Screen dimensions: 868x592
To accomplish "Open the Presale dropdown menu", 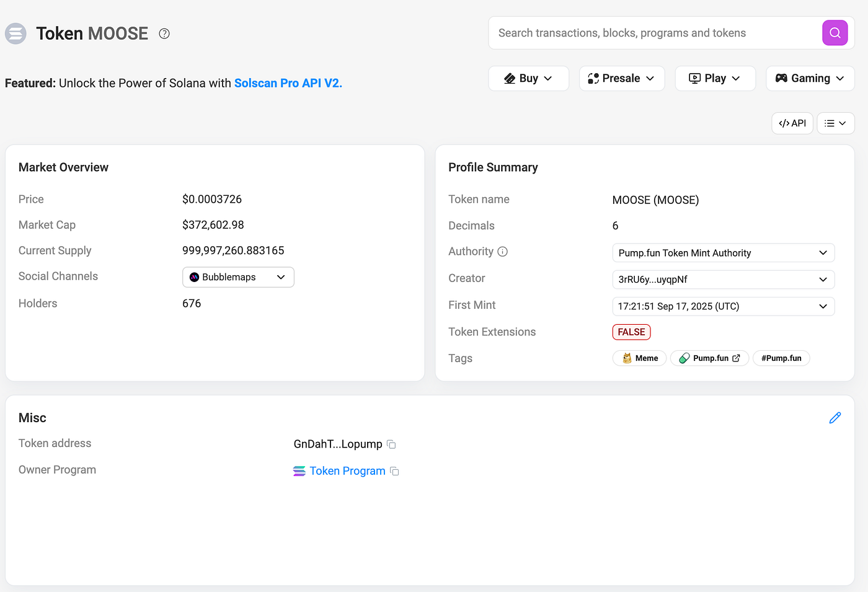I will point(622,78).
